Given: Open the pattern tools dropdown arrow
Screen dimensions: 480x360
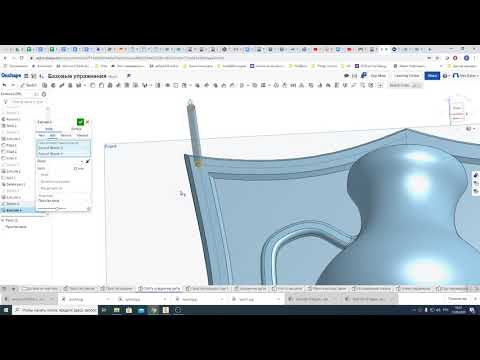Looking at the screenshot, I should click(150, 85).
